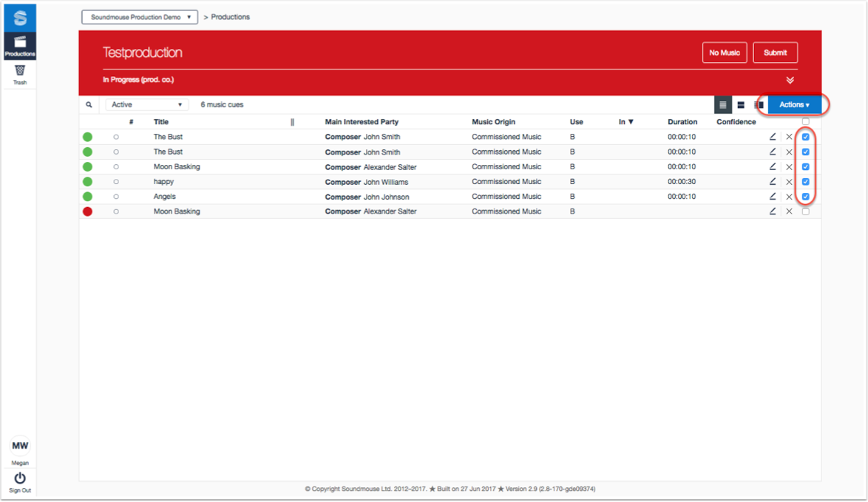
Task: Open the Trash in sidebar
Action: tap(20, 75)
